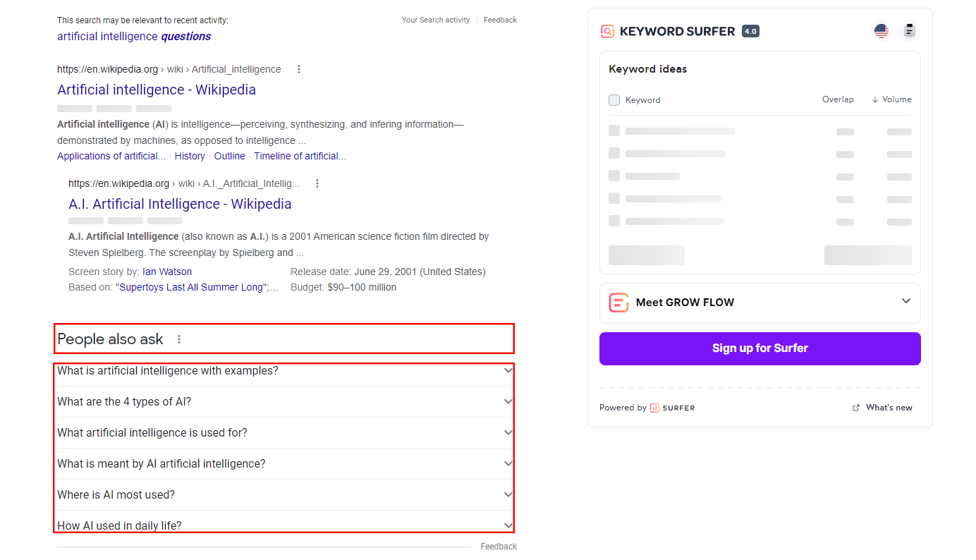Expand "Where is AI most used?" question

[508, 494]
